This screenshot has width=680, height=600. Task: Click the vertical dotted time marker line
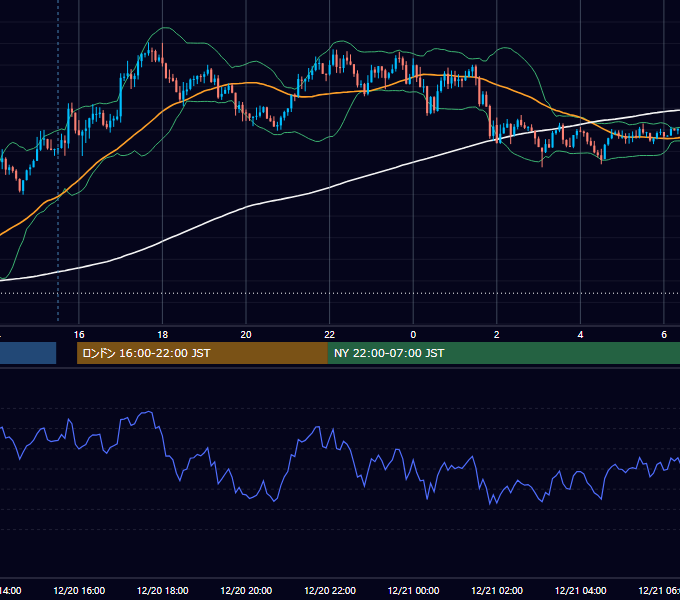pyautogui.click(x=58, y=160)
